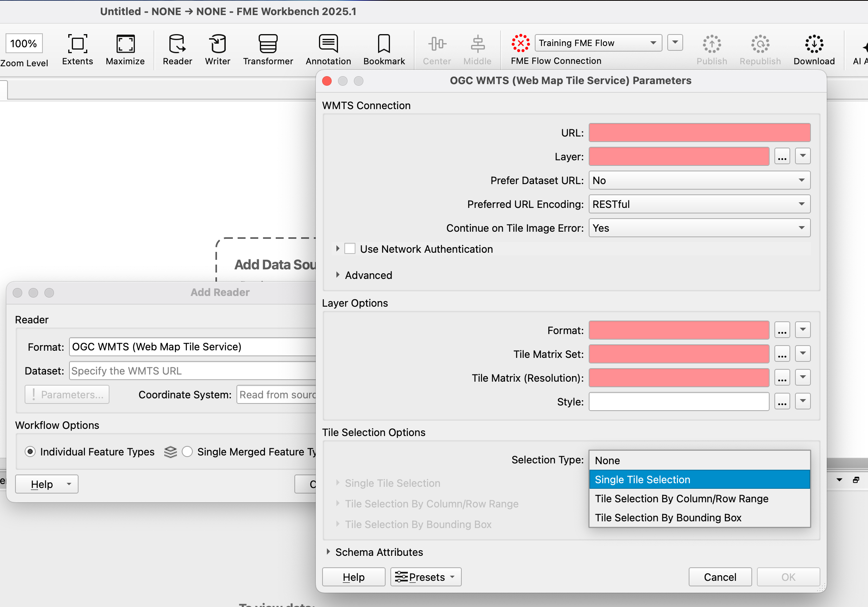Select Single Merged Feature Type radio button

(187, 452)
